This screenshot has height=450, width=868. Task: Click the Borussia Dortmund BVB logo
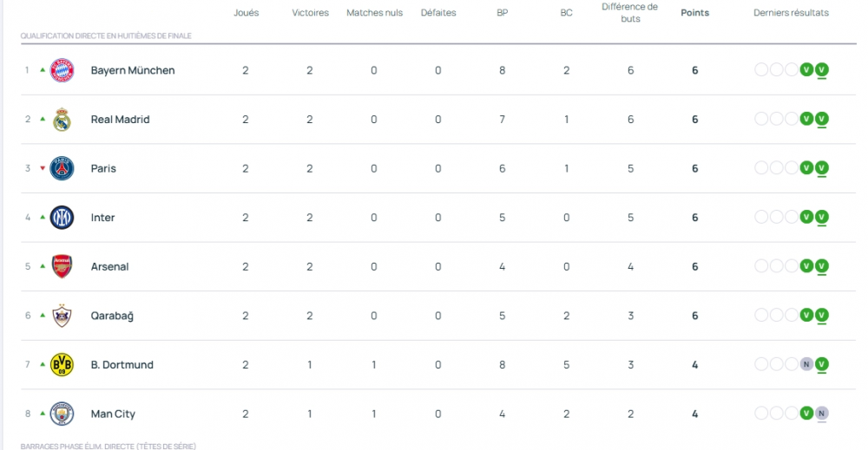pos(62,365)
